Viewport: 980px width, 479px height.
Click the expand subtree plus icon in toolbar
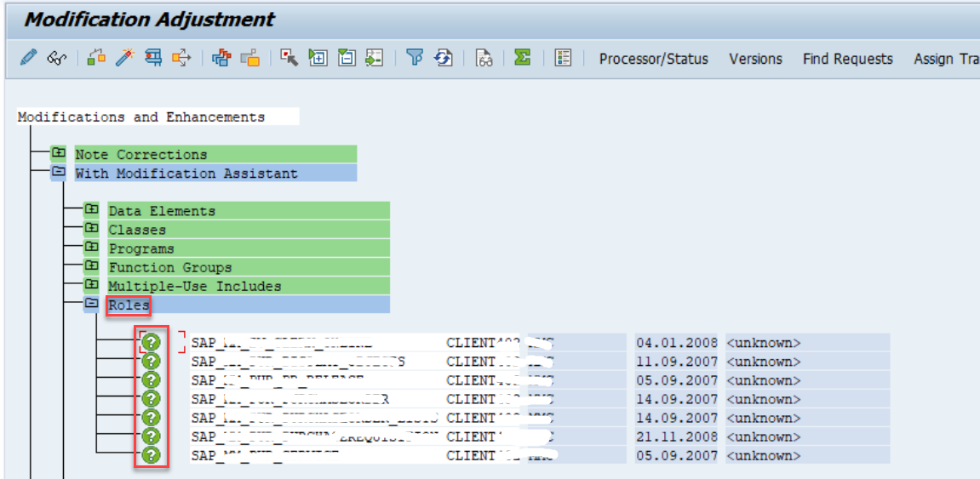pos(318,58)
